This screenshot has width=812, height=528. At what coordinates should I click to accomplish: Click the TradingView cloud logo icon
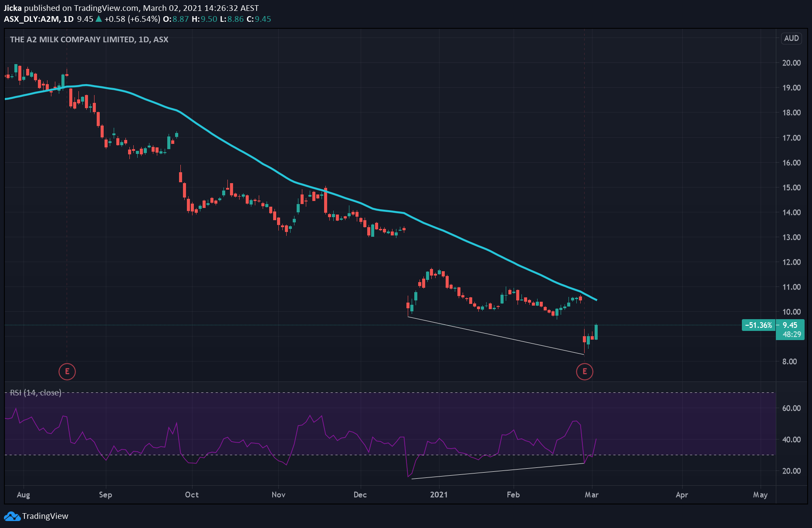12,516
